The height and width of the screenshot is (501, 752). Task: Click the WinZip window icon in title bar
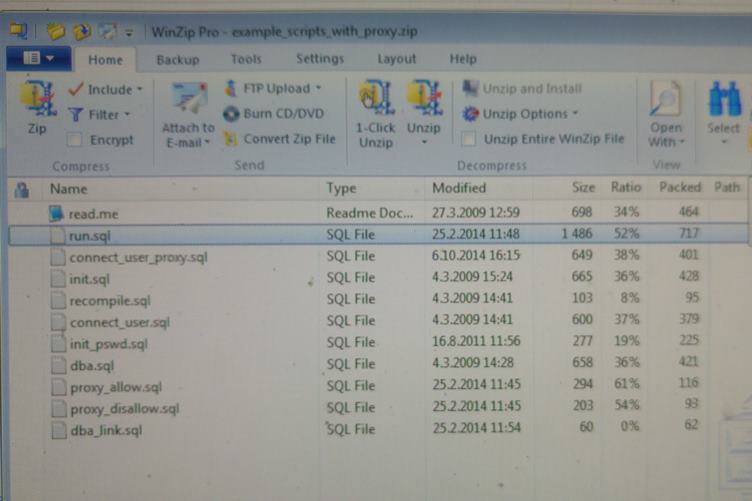click(x=18, y=31)
